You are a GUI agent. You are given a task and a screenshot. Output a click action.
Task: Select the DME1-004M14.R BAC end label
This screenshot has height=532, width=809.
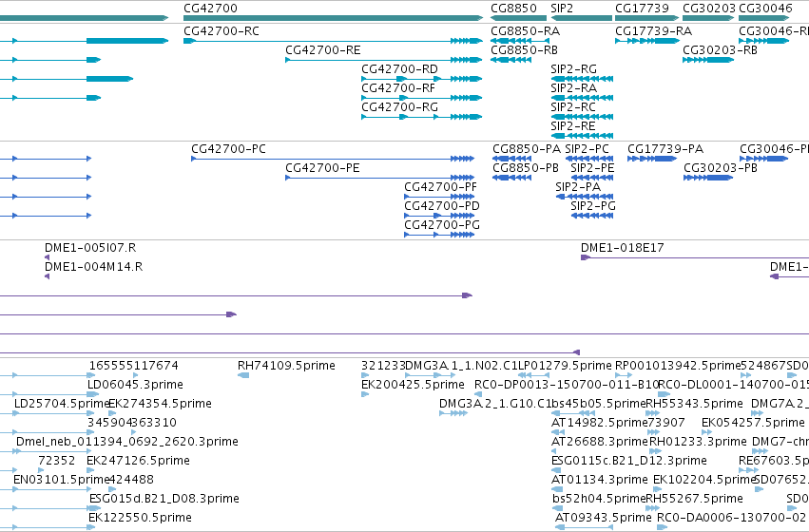94,267
